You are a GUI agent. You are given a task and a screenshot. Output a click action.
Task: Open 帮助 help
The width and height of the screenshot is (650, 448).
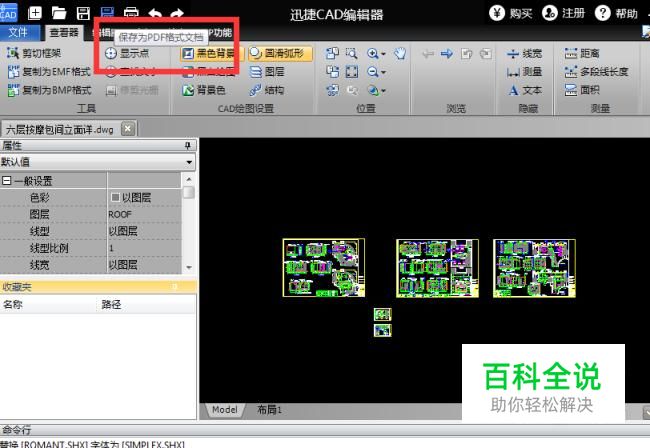click(x=617, y=14)
